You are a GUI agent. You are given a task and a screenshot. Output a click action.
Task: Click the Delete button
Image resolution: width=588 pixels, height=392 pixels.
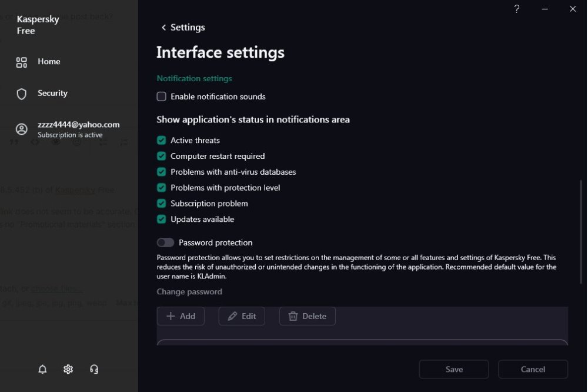tap(307, 316)
